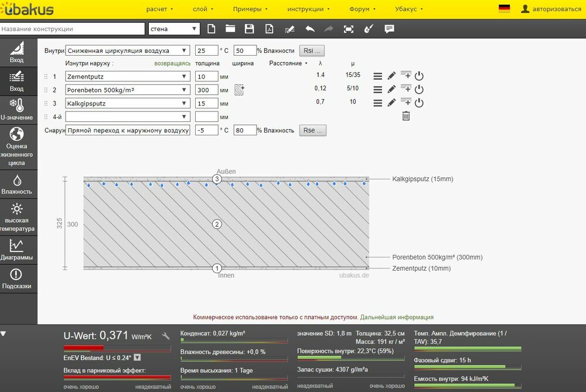Delete the layer with the trash icon

pos(406,116)
